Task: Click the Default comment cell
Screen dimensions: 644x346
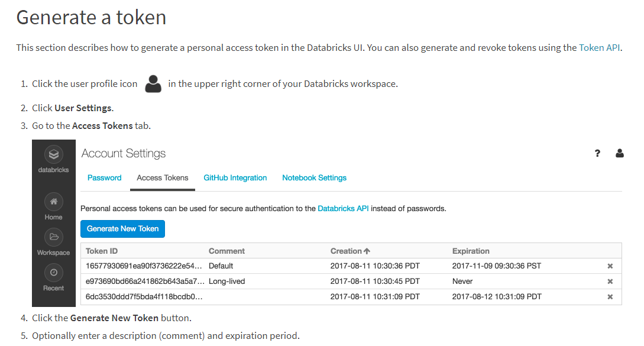Action: (221, 266)
